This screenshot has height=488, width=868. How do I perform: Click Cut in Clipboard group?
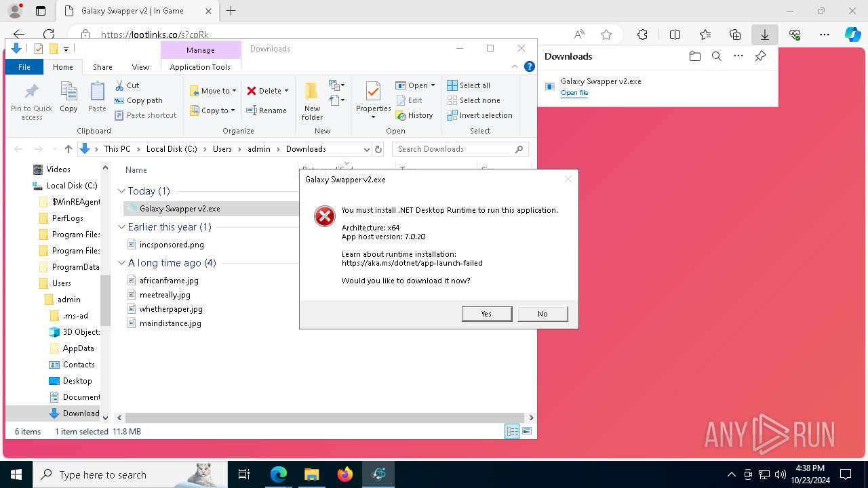127,85
